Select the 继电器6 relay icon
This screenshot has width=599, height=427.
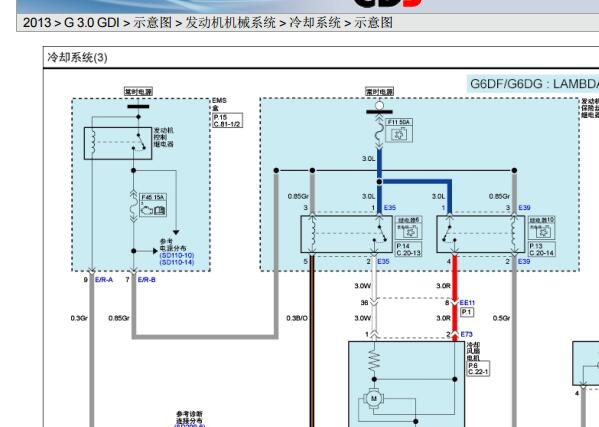409,231
